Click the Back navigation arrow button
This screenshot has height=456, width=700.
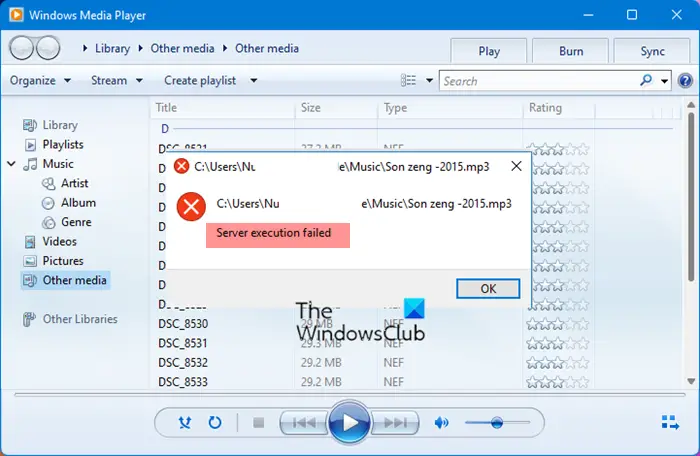(x=21, y=48)
